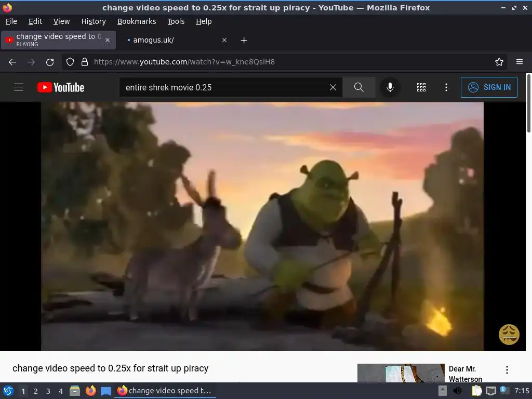Open the system start menu
The width and height of the screenshot is (532, 399).
[x=8, y=391]
